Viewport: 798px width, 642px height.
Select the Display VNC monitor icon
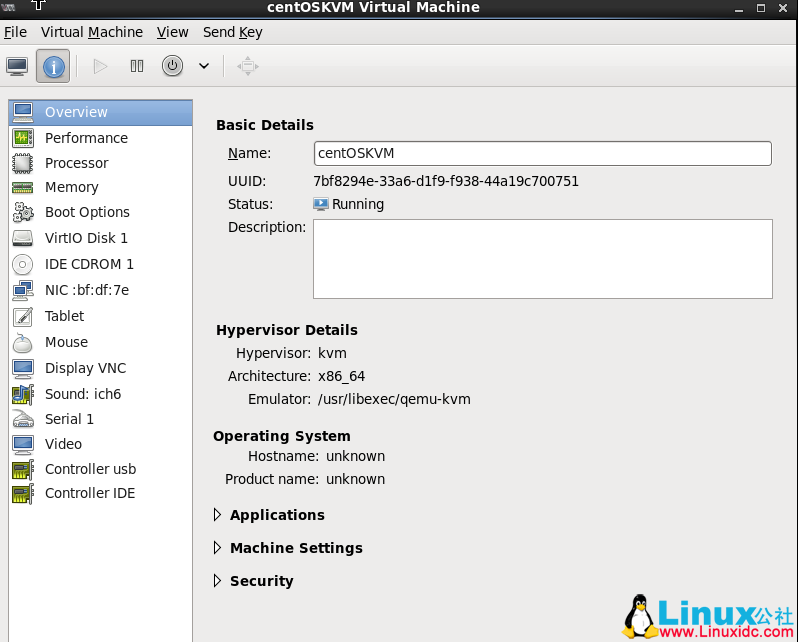pos(23,369)
